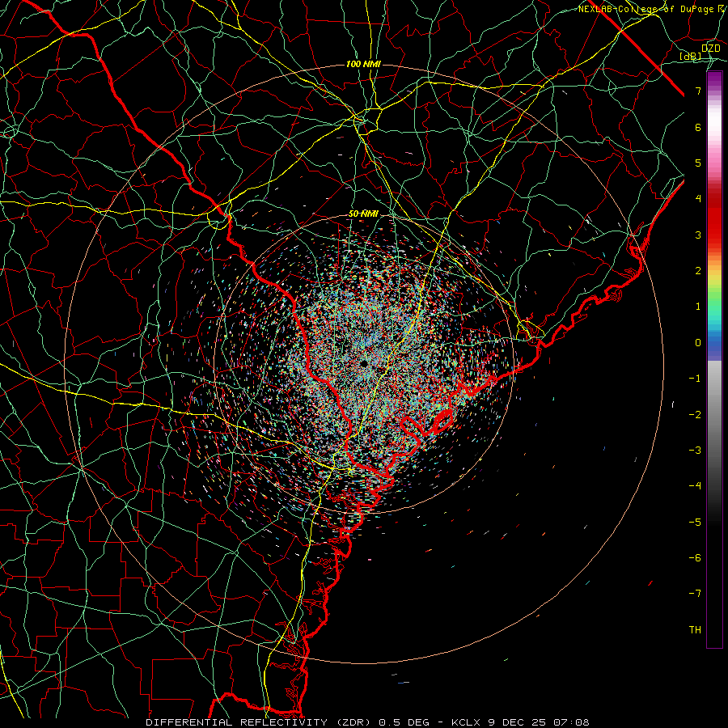Click the DZD product label
This screenshot has width=728, height=728.
tap(710, 49)
